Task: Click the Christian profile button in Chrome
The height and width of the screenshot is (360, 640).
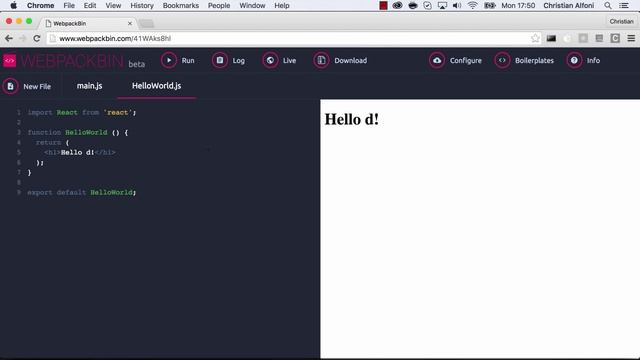Action: point(621,21)
